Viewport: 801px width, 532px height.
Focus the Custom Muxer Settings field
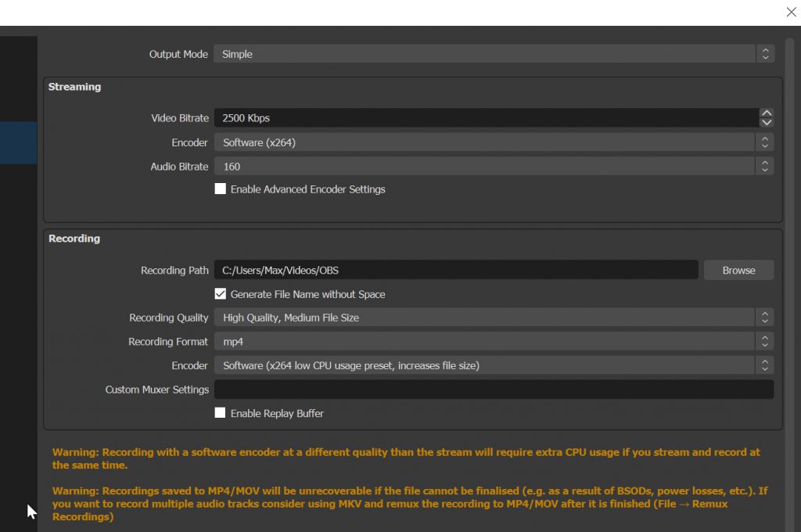click(x=493, y=390)
